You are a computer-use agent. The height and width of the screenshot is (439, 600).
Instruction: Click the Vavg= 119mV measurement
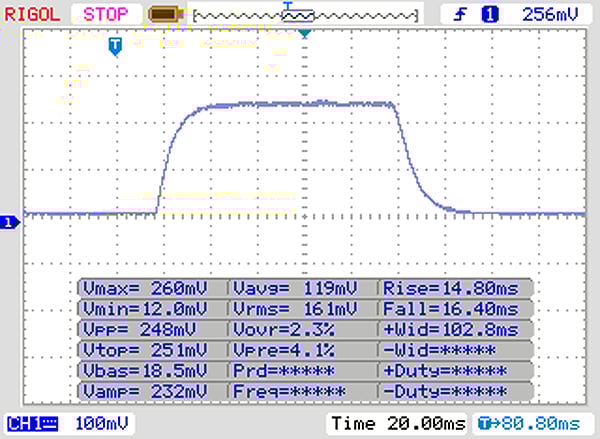[295, 288]
